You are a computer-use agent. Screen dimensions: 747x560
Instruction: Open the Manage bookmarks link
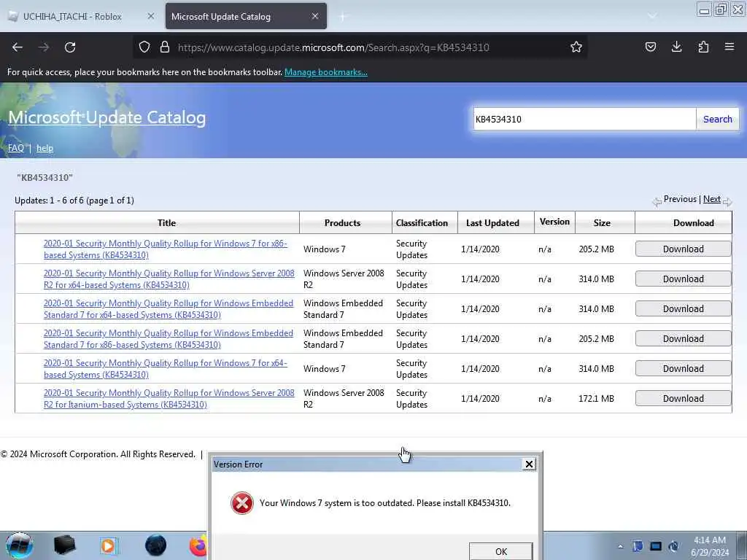point(326,72)
